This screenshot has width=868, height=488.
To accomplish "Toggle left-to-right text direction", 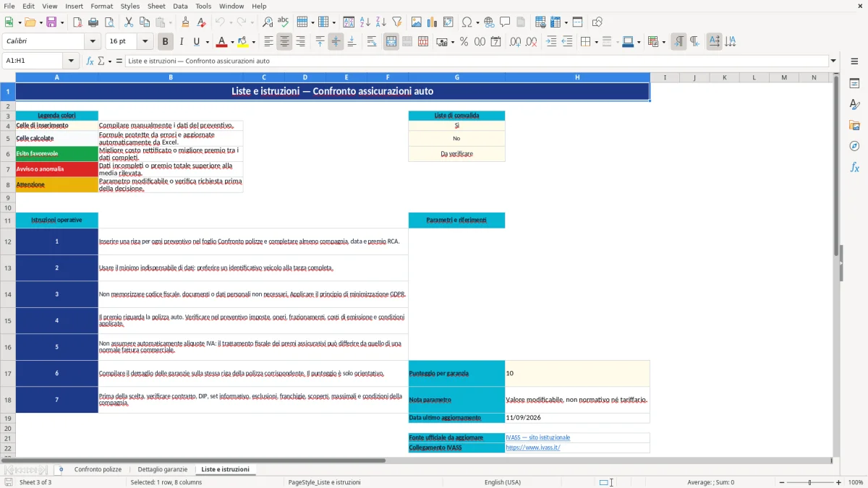I will pyautogui.click(x=678, y=42).
